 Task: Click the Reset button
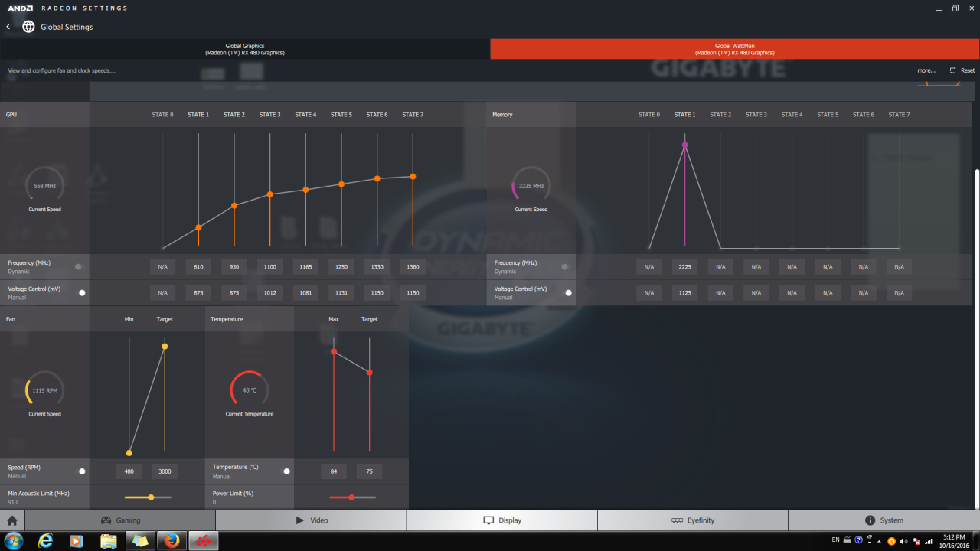pyautogui.click(x=962, y=70)
